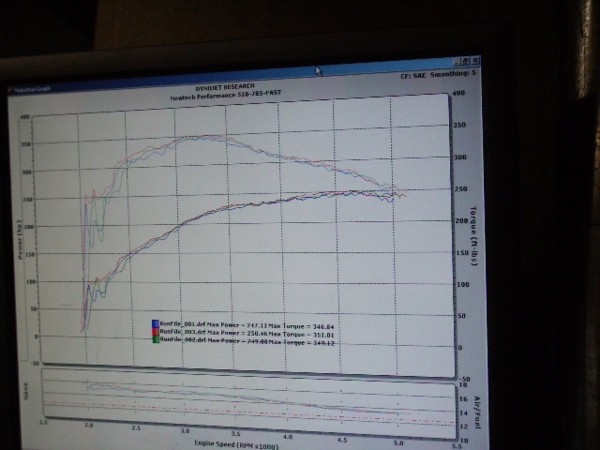Close the graph window with the X button
This screenshot has width=600, height=450.
pyautogui.click(x=475, y=60)
